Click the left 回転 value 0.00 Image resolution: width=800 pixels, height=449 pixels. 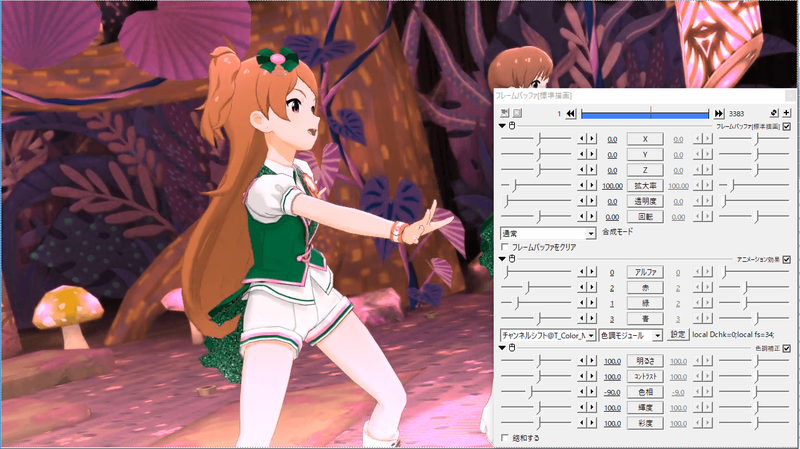[612, 217]
